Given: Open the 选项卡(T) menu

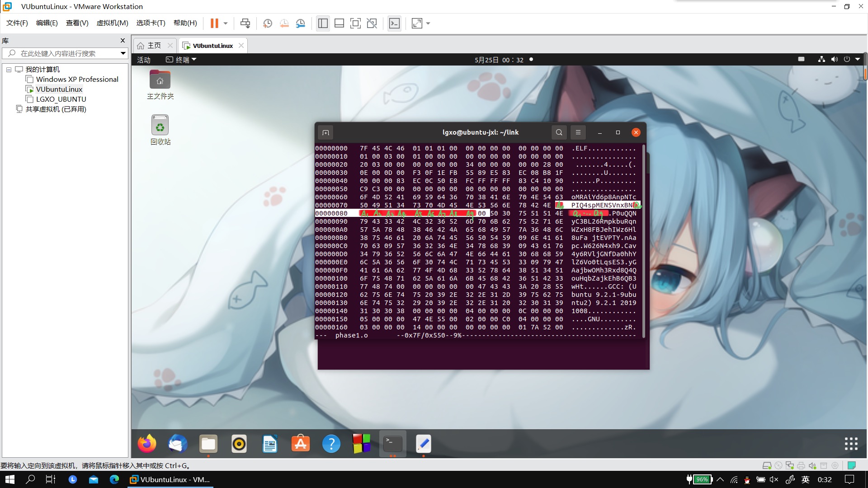Looking at the screenshot, I should (151, 23).
